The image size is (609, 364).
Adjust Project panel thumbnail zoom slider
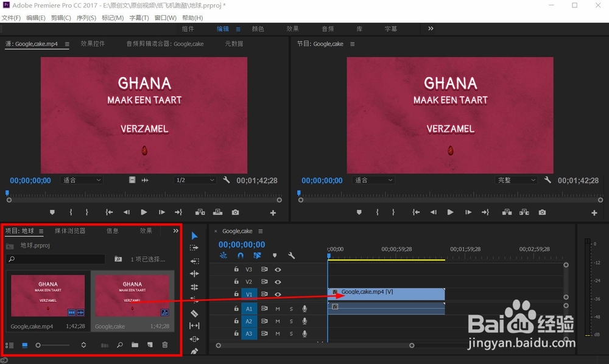pos(38,345)
